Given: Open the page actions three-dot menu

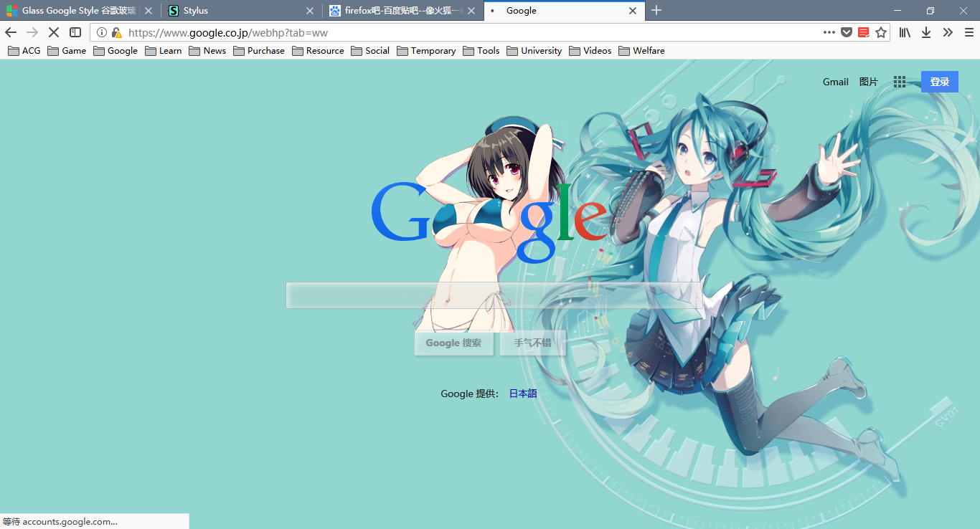Looking at the screenshot, I should point(829,32).
